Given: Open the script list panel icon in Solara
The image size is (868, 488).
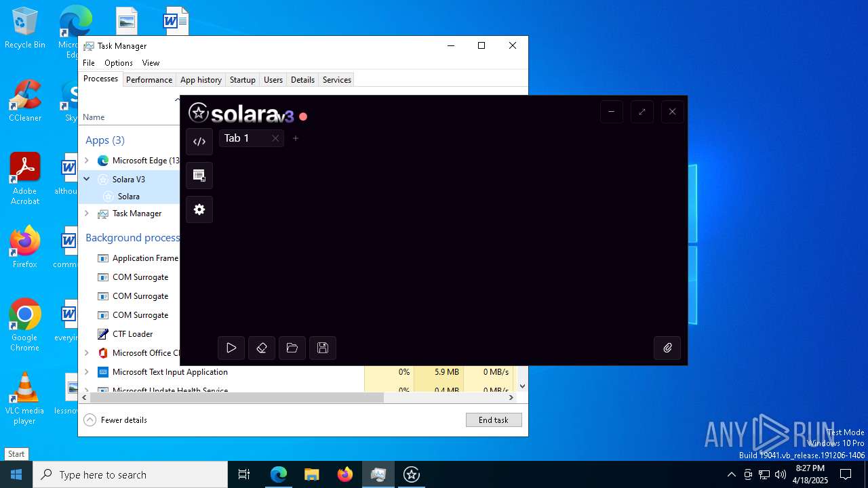Looking at the screenshot, I should 199,176.
